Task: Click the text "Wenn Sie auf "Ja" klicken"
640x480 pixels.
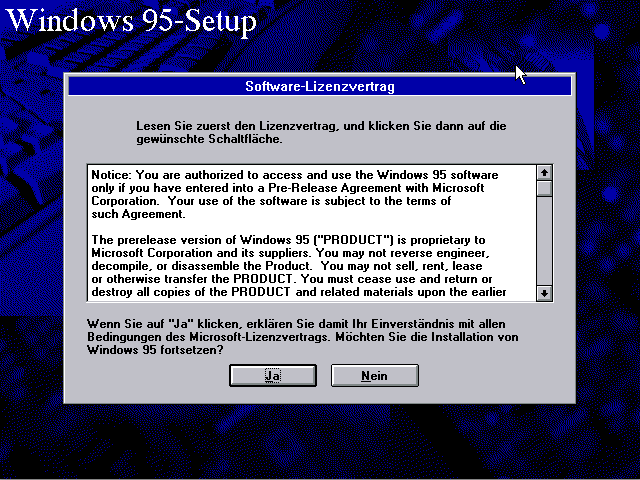Action: click(166, 324)
